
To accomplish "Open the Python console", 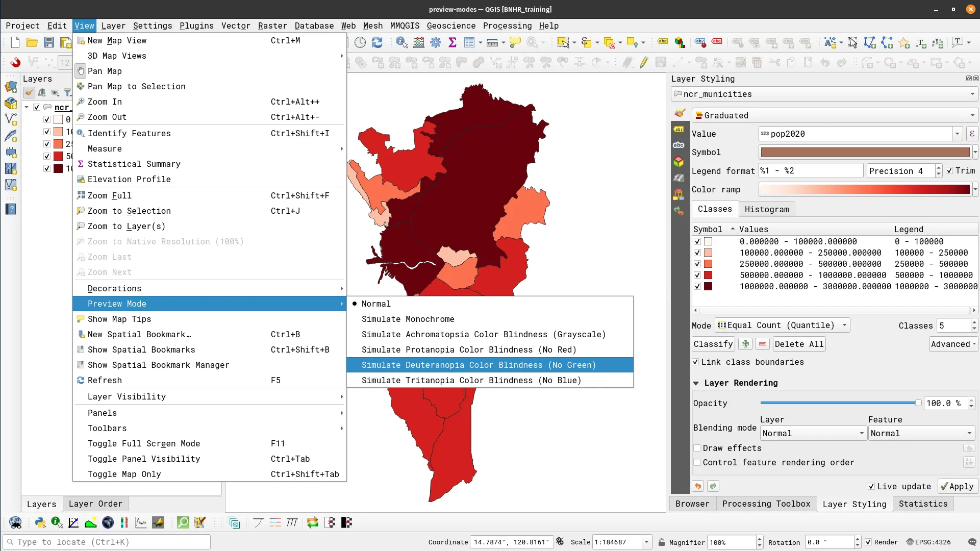I will click(x=40, y=523).
